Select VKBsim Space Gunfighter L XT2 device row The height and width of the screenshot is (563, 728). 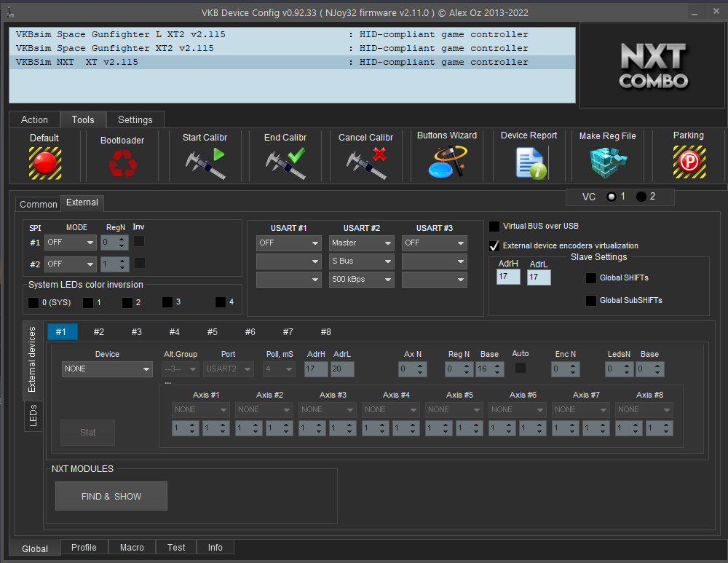(292, 34)
